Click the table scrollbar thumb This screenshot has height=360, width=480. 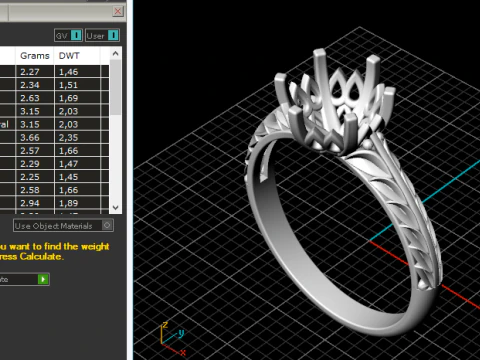point(116,87)
